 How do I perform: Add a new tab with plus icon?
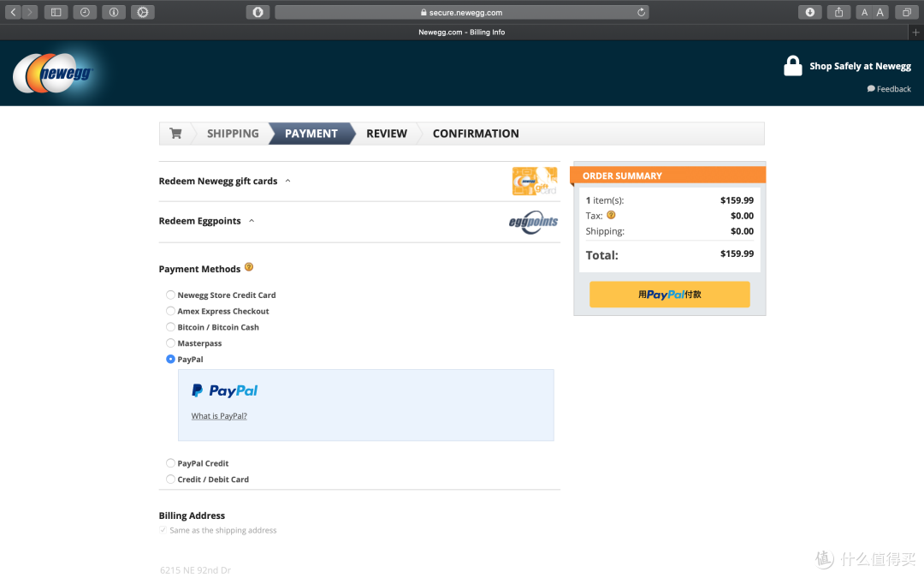pos(915,33)
